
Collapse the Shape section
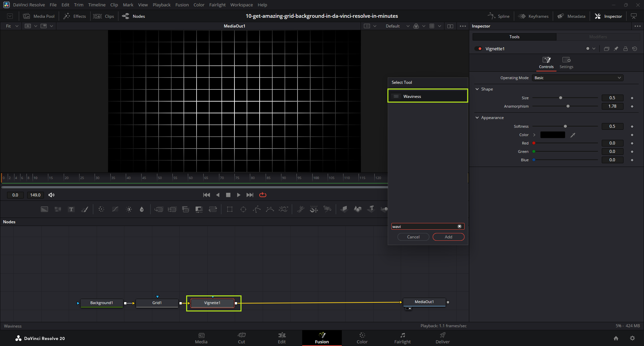(x=477, y=89)
